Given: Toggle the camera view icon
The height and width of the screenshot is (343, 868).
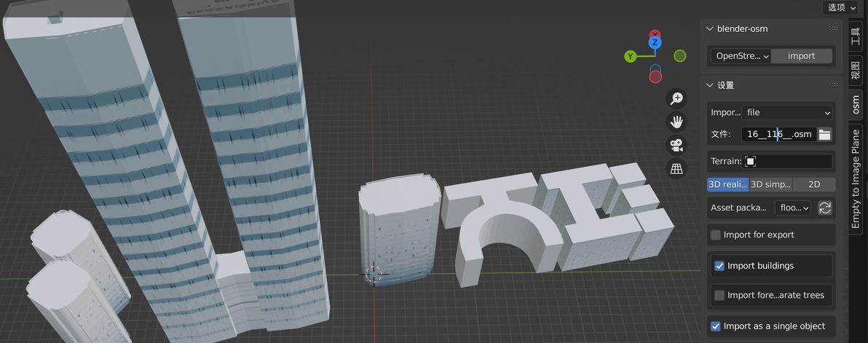Looking at the screenshot, I should (676, 146).
